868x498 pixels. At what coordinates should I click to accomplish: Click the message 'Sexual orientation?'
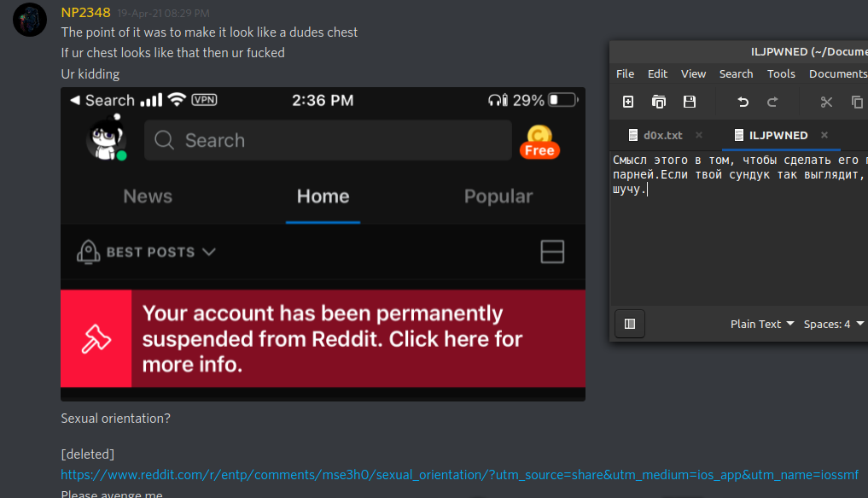tap(116, 419)
